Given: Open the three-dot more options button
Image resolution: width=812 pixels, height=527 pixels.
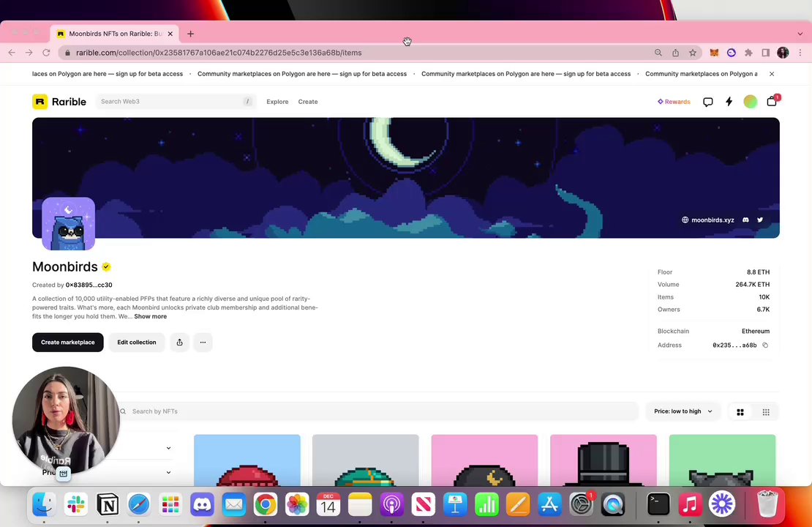Looking at the screenshot, I should pos(203,342).
